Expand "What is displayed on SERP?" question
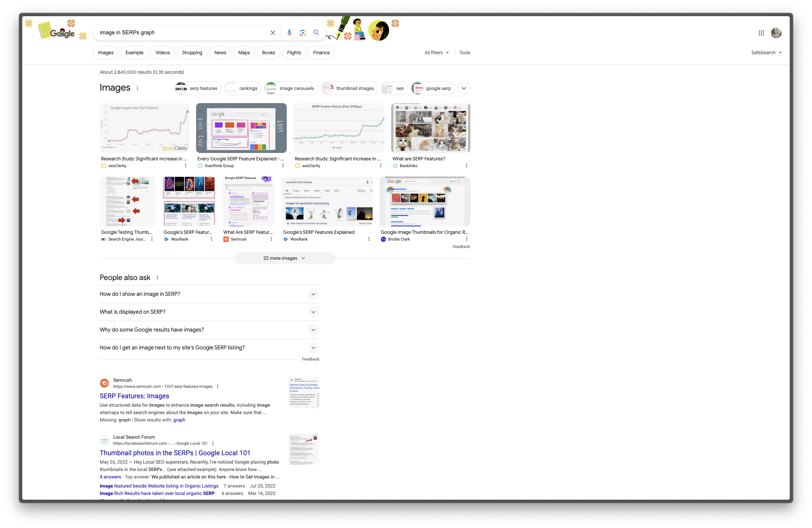The width and height of the screenshot is (812, 528). click(209, 312)
